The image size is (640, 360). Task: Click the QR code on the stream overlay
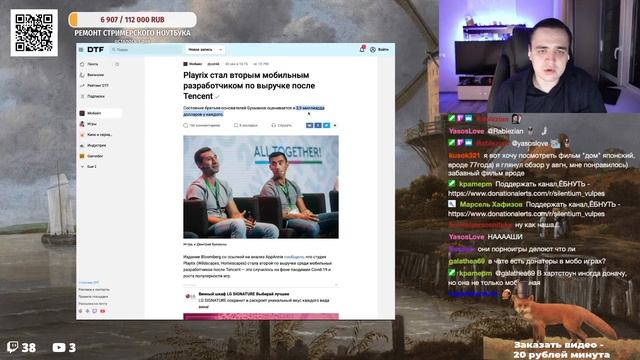(x=34, y=33)
